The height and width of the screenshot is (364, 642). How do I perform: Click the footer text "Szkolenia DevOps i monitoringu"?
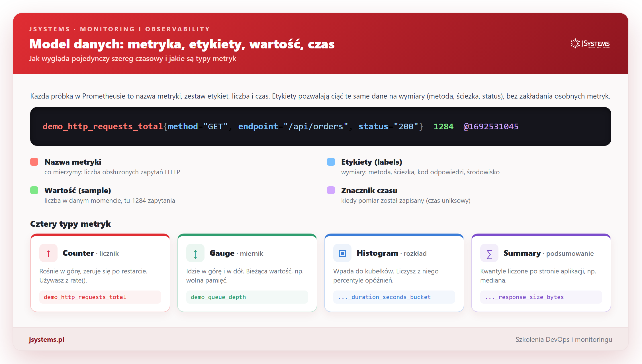tap(564, 340)
